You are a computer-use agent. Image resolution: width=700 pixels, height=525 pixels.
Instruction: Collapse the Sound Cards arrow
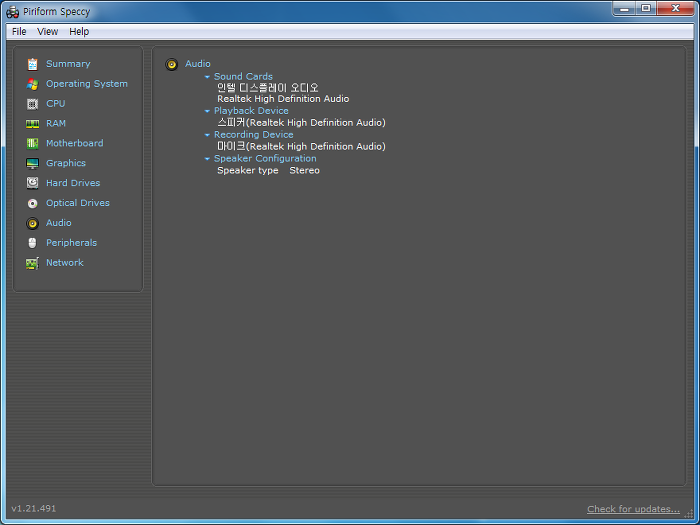[x=207, y=77]
